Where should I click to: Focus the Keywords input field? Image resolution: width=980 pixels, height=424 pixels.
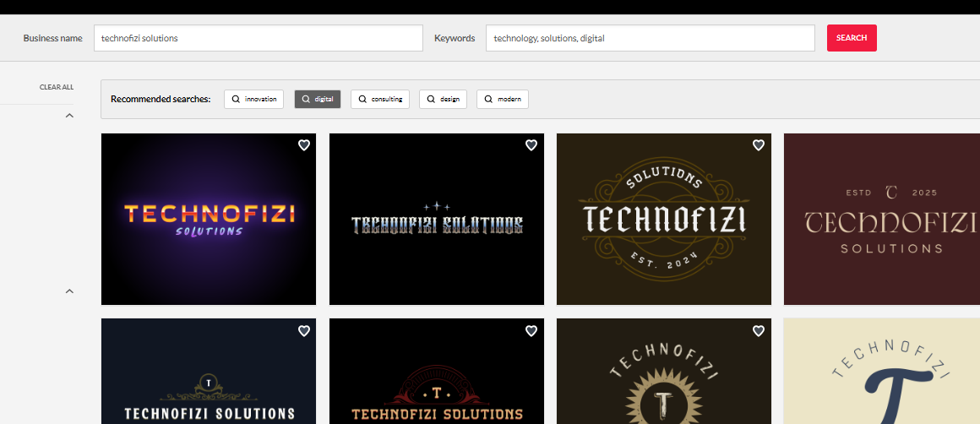[x=651, y=38]
